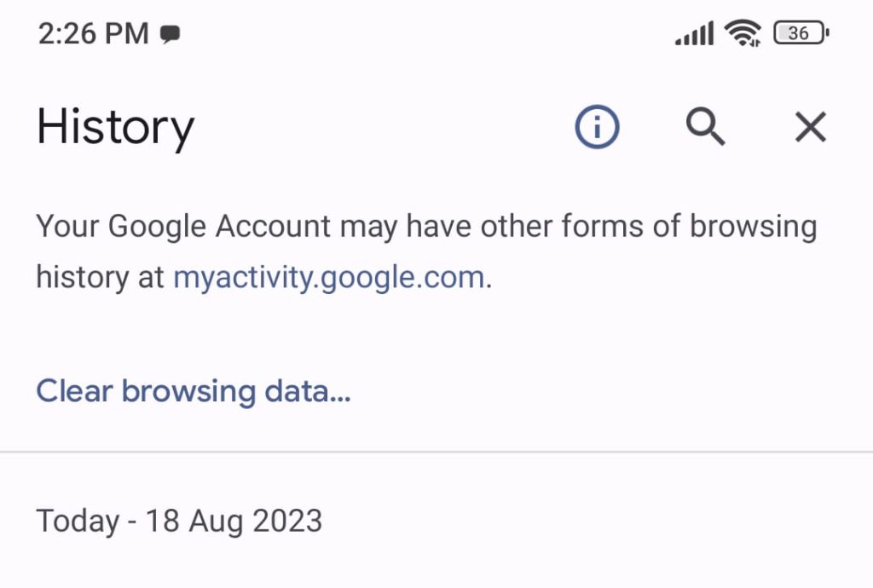Select the History page title
The width and height of the screenshot is (873, 588).
click(115, 126)
